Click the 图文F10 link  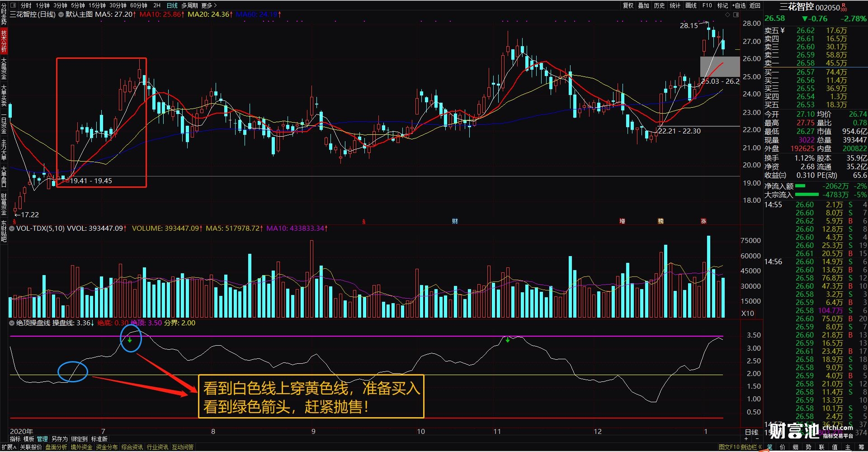pyautogui.click(x=729, y=447)
